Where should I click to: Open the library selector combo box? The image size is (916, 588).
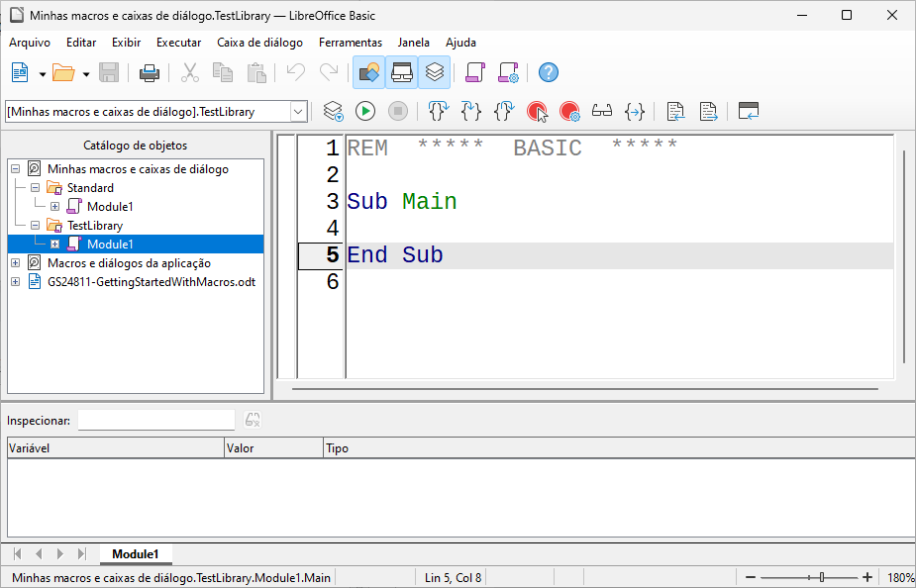[x=156, y=112]
